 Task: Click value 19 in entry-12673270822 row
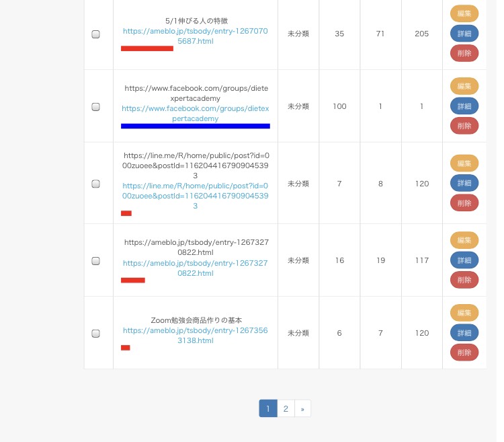380,260
